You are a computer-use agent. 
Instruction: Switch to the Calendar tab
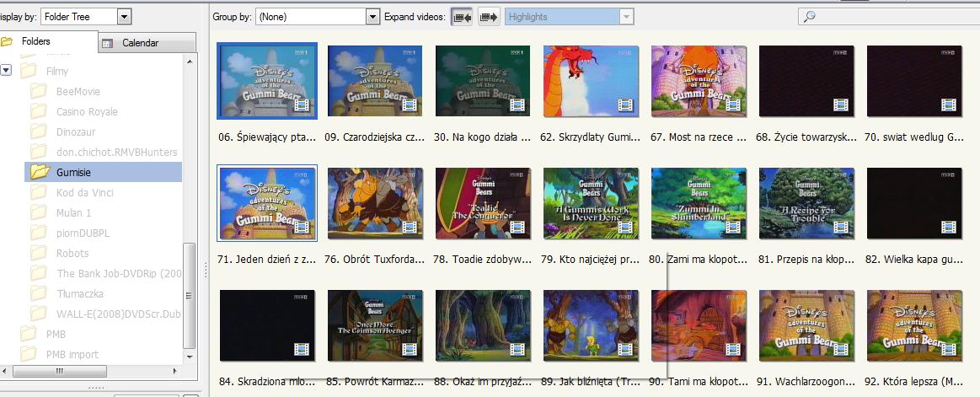click(x=147, y=43)
